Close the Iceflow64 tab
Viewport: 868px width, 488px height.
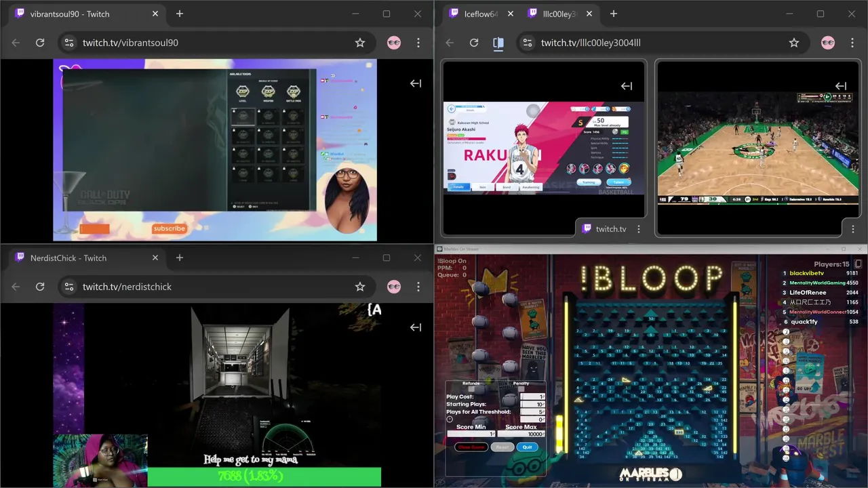pyautogui.click(x=511, y=14)
